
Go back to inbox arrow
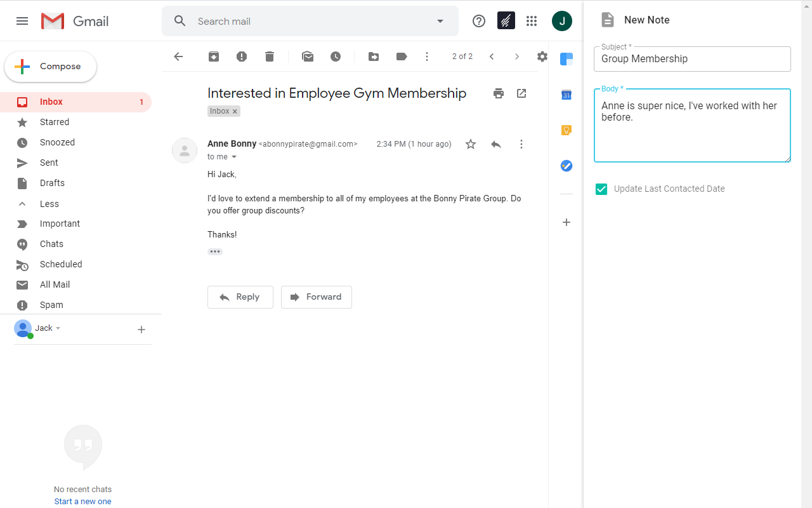[x=178, y=57]
